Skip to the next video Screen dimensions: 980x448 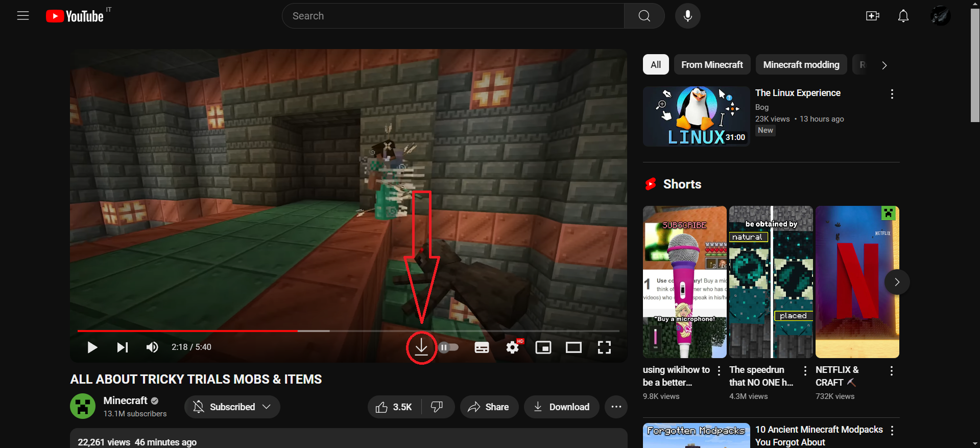coord(122,347)
